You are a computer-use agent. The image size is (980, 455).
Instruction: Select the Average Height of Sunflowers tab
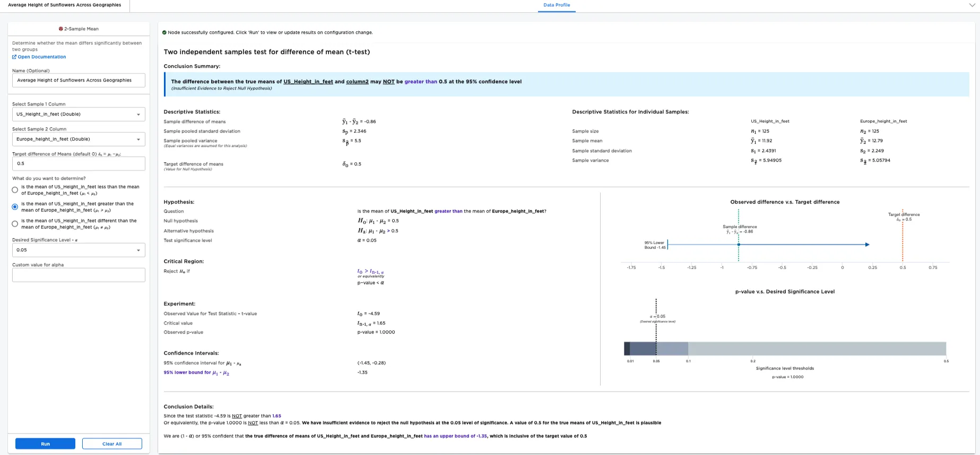click(65, 5)
